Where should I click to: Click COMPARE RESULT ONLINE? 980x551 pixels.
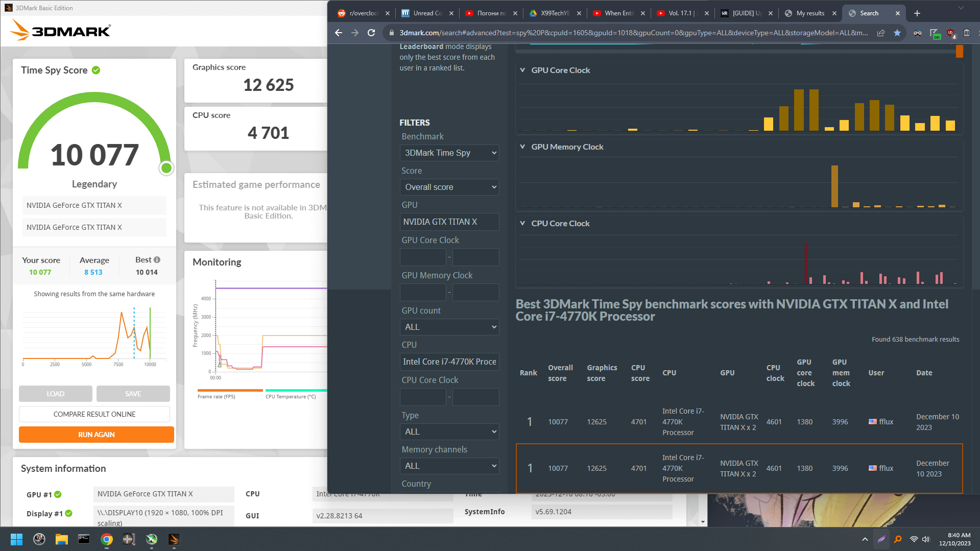point(94,414)
